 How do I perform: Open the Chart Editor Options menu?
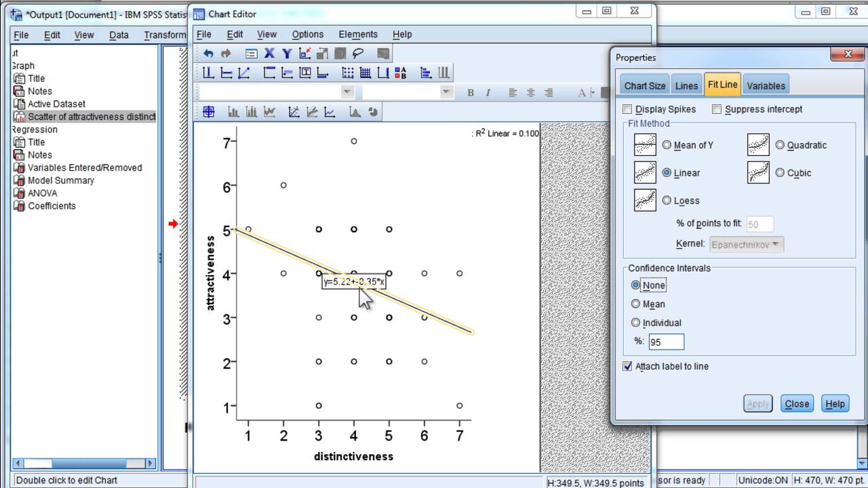click(308, 35)
